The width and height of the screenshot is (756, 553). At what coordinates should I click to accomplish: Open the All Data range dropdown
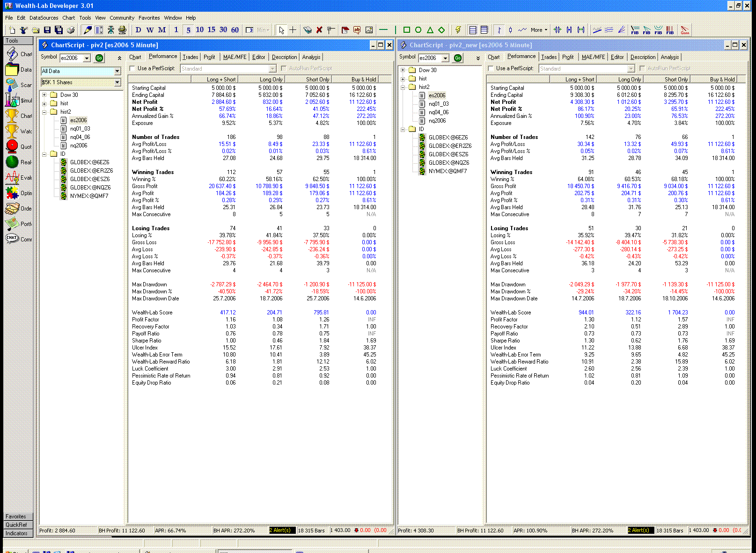coord(117,71)
